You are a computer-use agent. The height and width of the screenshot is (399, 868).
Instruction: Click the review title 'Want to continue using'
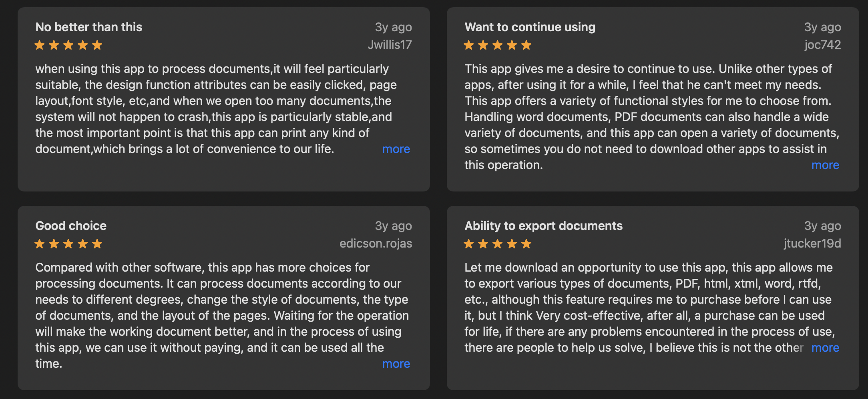pyautogui.click(x=530, y=27)
